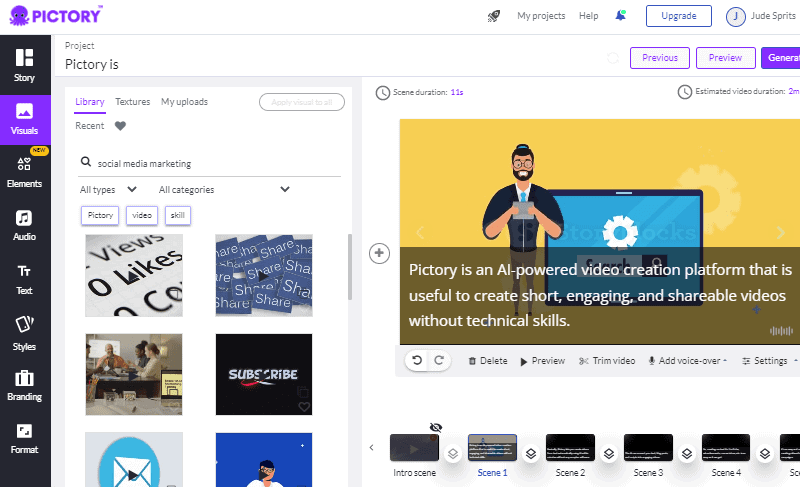Expand the All categories dropdown
Viewport: 800px width, 487px height.
point(224,190)
